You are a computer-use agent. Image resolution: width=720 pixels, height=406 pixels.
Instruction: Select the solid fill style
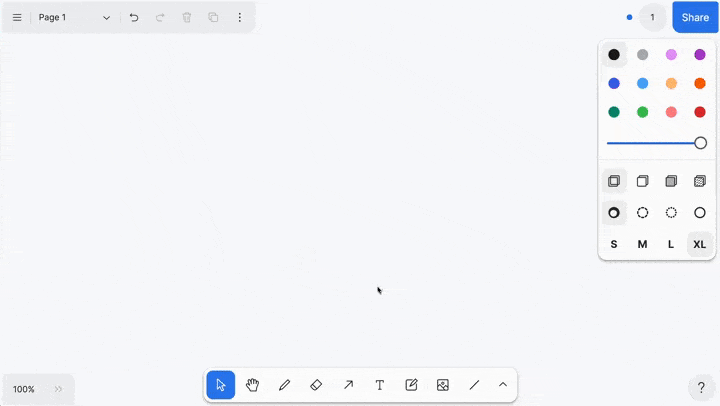(671, 181)
